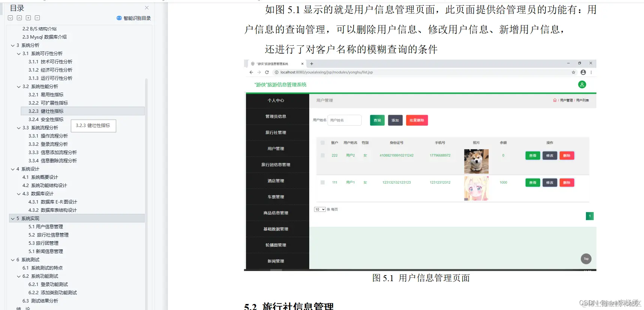Click the 智能识别目录 link text
This screenshot has height=310, width=644.
pyautogui.click(x=137, y=18)
